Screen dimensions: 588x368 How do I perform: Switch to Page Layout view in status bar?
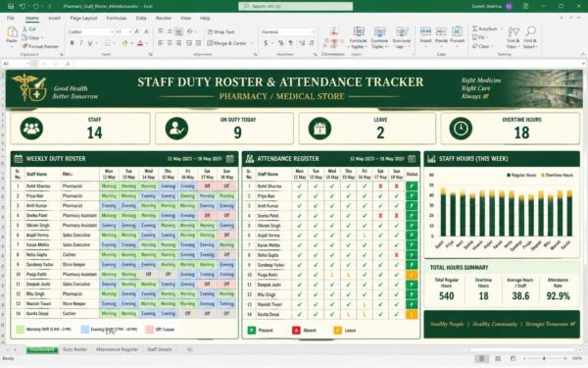click(498, 358)
